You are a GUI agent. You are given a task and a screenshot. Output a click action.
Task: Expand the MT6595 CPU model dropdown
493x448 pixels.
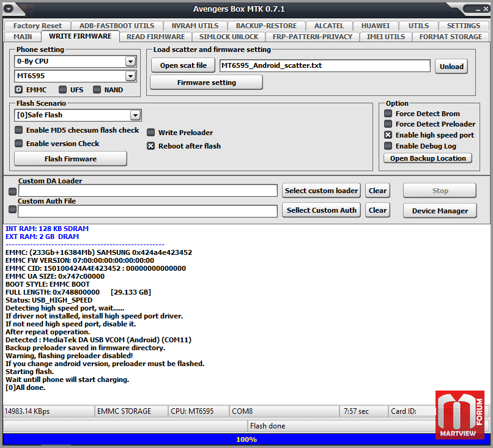coord(130,76)
